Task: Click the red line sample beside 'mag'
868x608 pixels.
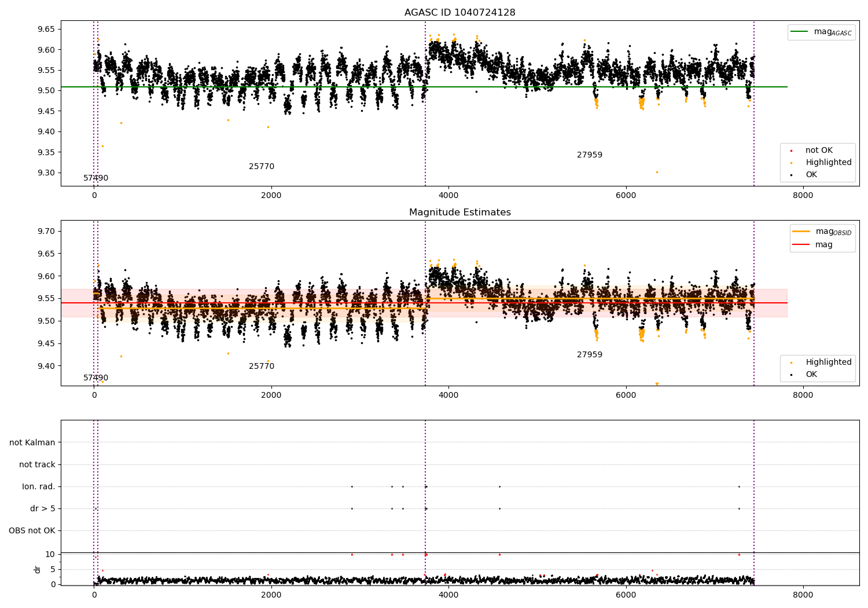Action: 801,244
